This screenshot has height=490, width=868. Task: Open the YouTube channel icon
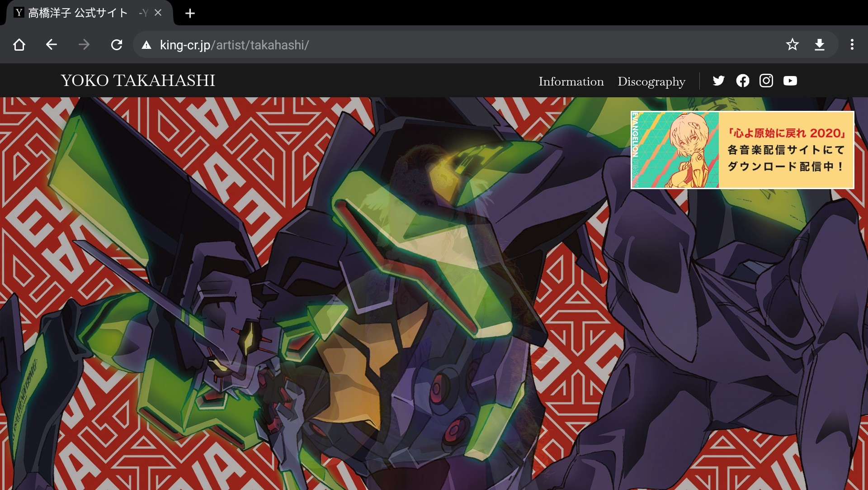click(790, 81)
